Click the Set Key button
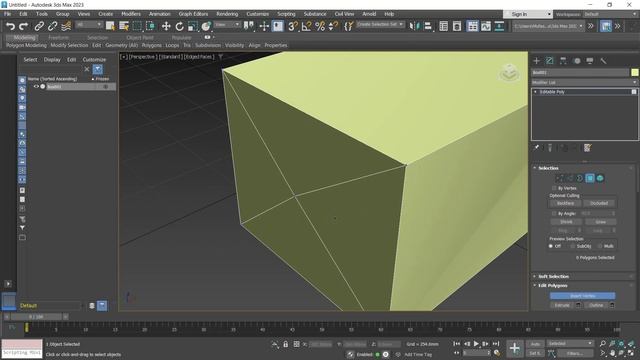This screenshot has height=360, width=640. pyautogui.click(x=535, y=353)
